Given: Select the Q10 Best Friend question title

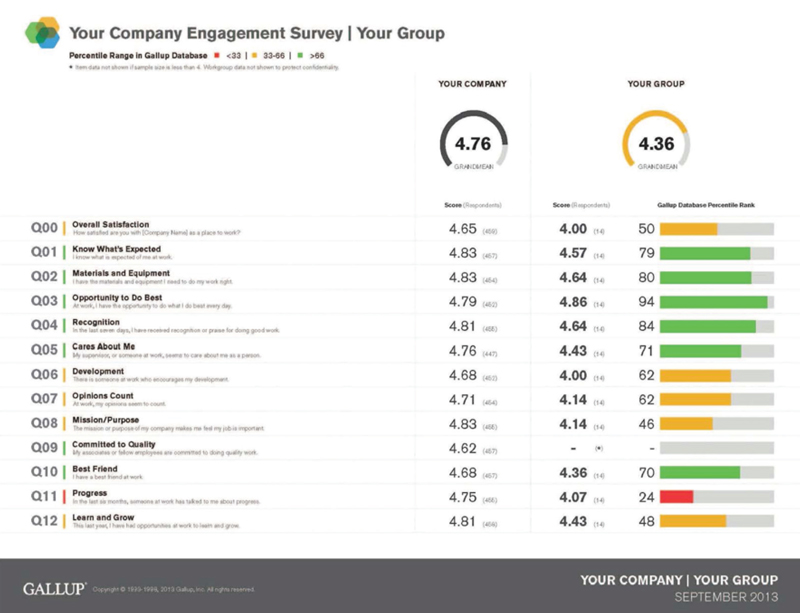Looking at the screenshot, I should click(x=94, y=469).
